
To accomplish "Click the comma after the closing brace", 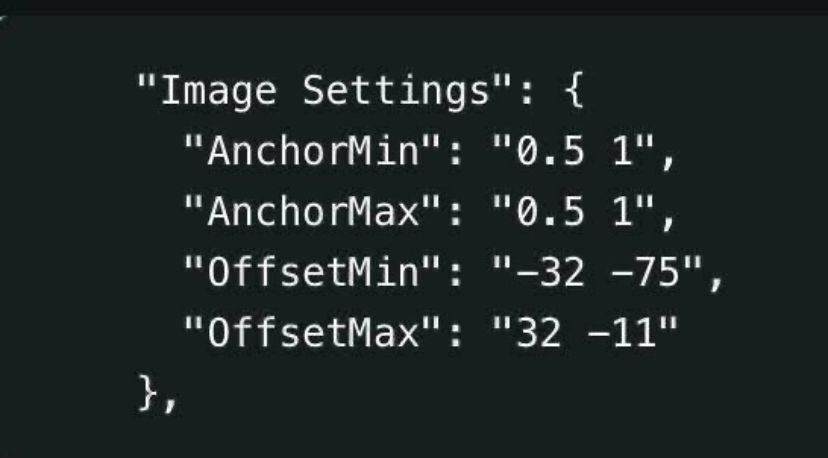I will click(x=171, y=400).
